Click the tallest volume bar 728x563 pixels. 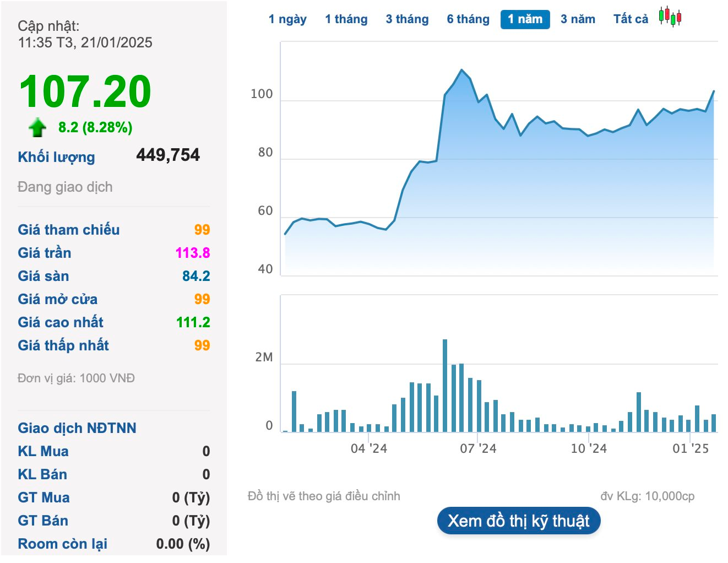[x=445, y=385]
